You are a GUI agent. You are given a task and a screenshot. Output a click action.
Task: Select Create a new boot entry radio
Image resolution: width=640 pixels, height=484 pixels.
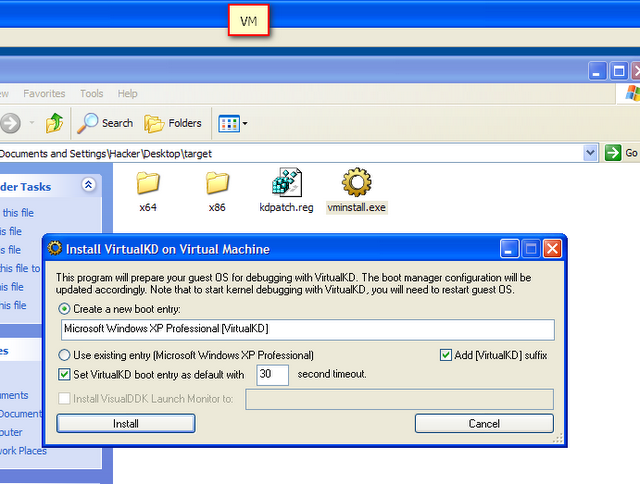(64, 309)
